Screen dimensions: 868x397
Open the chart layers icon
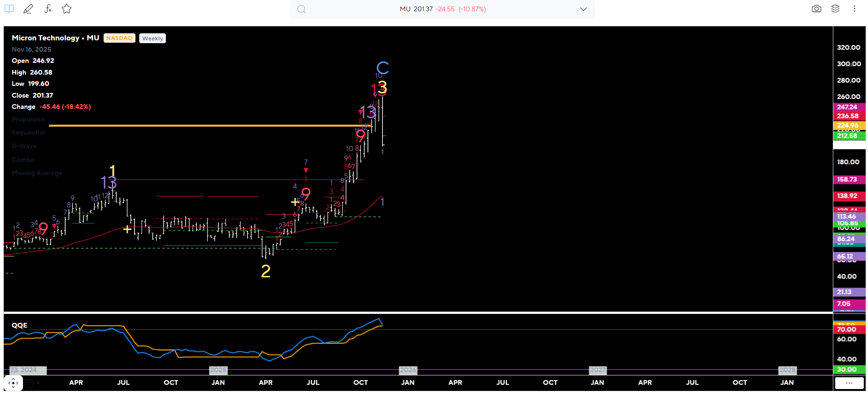[x=835, y=9]
